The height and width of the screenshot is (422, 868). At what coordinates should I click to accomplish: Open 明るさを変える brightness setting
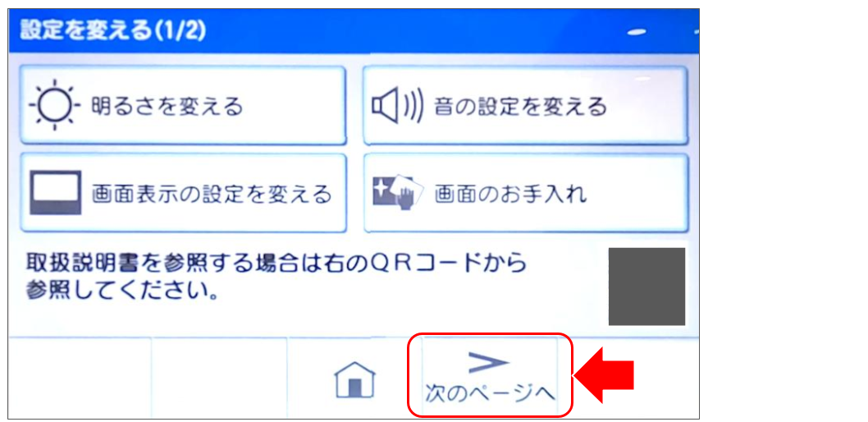tap(183, 105)
